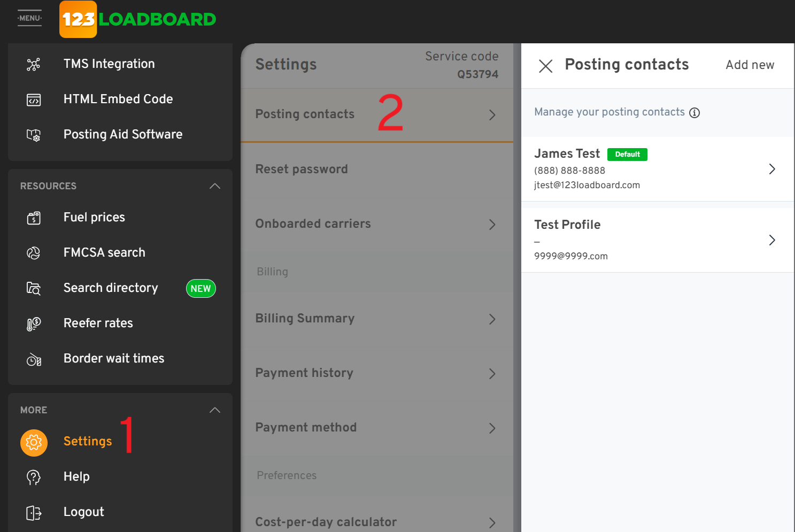Expand James Test contact details
This screenshot has height=532, width=795.
click(771, 169)
